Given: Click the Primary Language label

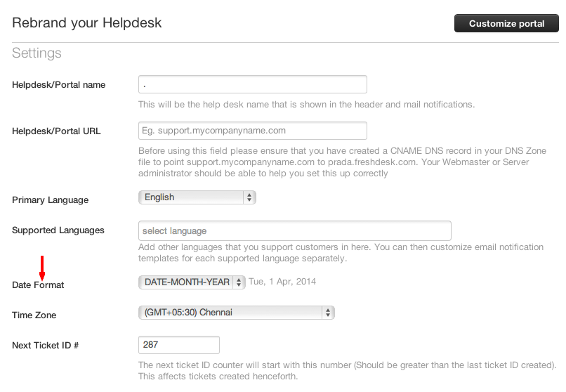Looking at the screenshot, I should pos(51,200).
